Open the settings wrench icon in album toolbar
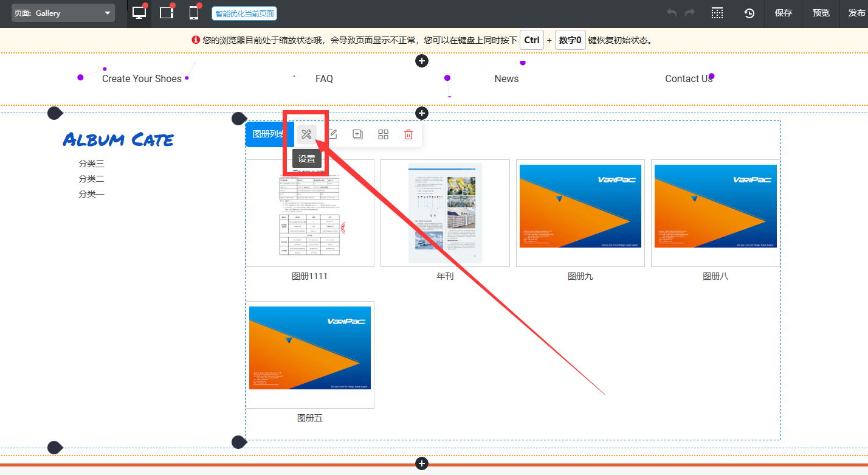This screenshot has width=868, height=475. click(x=306, y=134)
